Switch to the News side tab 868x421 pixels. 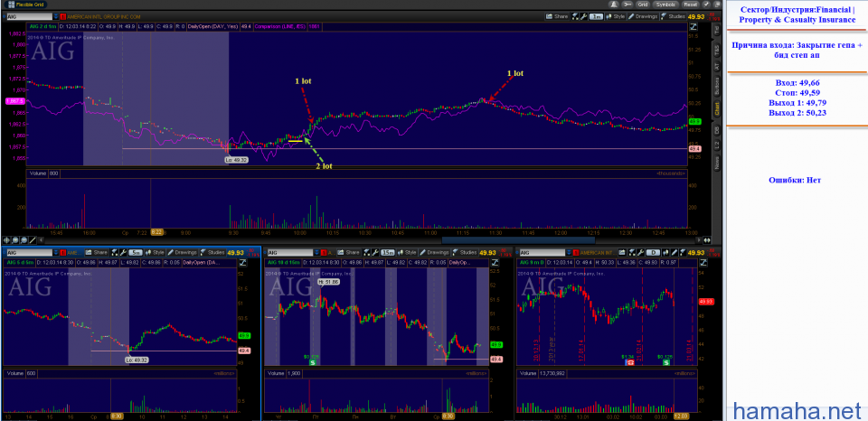717,163
